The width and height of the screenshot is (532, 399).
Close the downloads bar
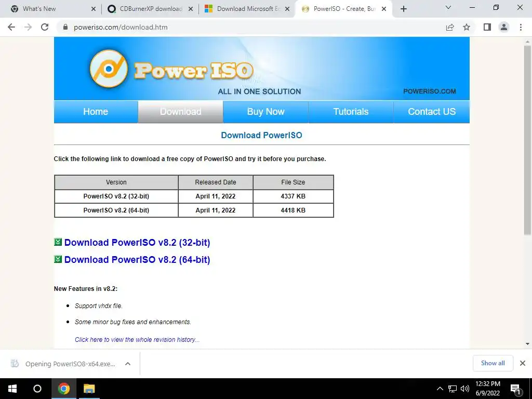tap(523, 363)
